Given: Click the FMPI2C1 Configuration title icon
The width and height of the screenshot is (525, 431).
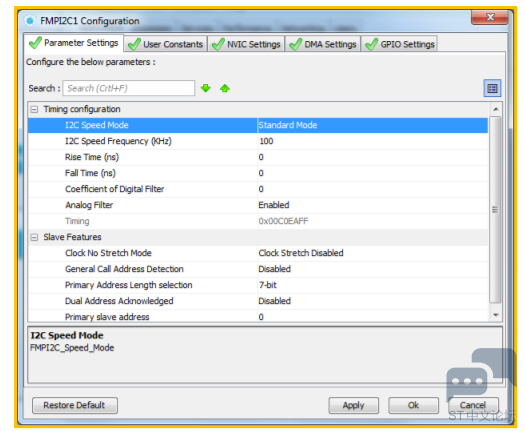Looking at the screenshot, I should point(30,21).
